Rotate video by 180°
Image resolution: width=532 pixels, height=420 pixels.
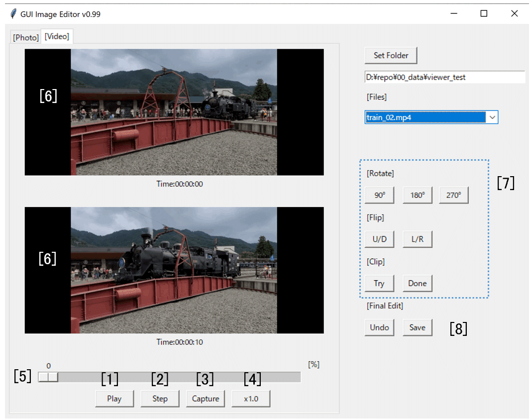[418, 195]
